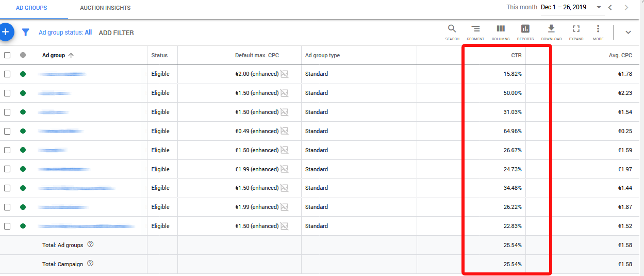644x276 pixels.
Task: Switch to the Auction Insights tab
Action: click(105, 8)
